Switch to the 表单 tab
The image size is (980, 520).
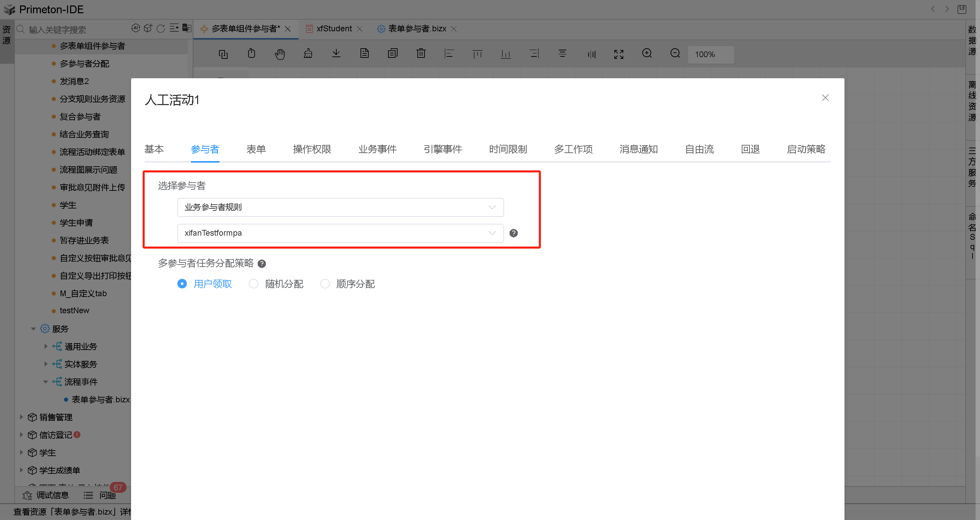click(x=256, y=149)
